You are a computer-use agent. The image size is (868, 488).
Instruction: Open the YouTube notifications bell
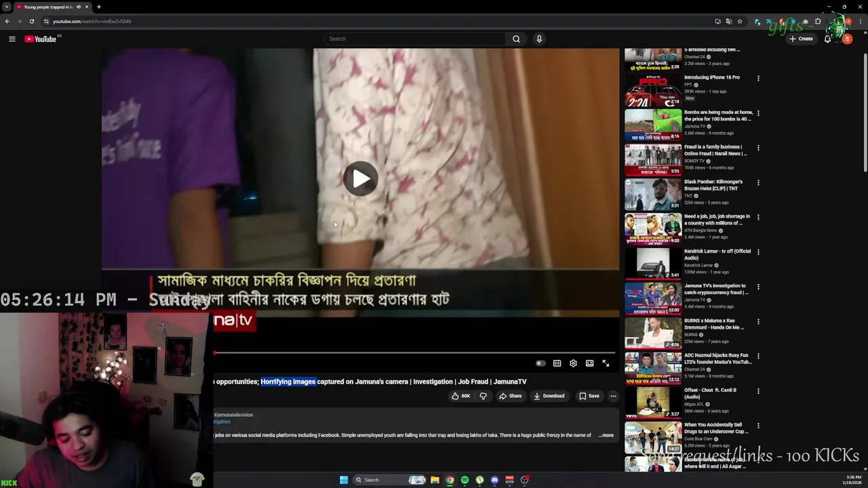[827, 39]
